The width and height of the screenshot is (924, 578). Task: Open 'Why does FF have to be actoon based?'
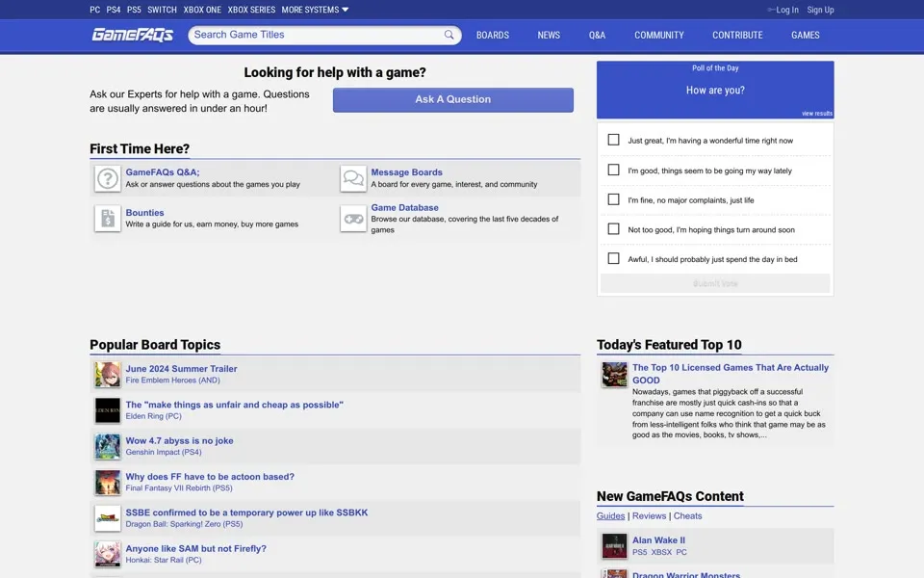tap(210, 477)
